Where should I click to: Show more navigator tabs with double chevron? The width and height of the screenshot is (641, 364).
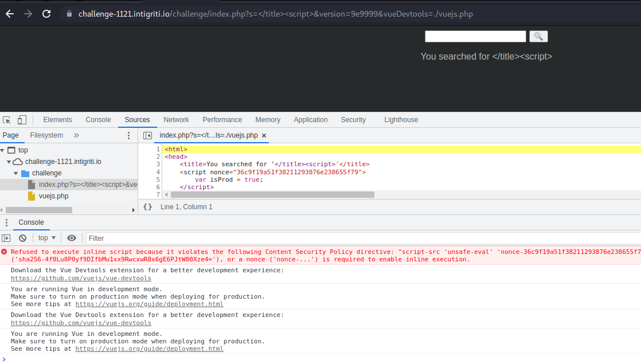point(76,135)
